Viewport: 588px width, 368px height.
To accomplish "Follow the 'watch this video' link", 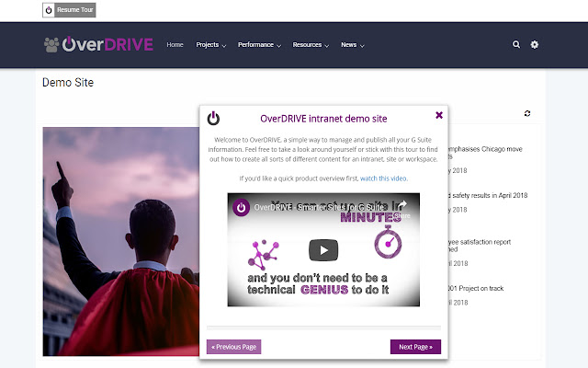I will 383,178.
